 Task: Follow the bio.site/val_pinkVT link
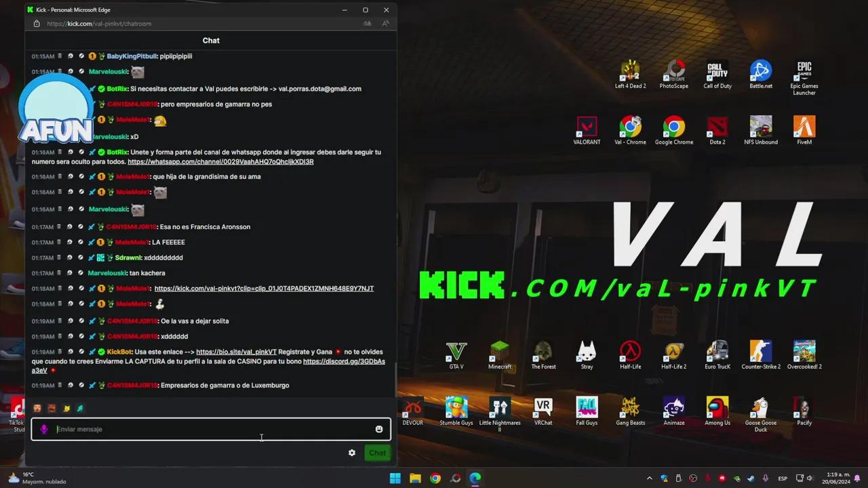[236, 352]
